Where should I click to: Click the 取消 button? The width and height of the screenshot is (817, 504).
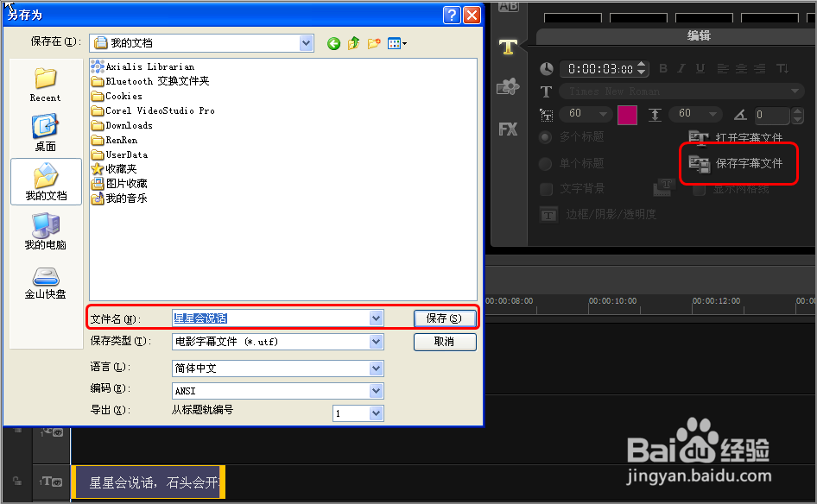pyautogui.click(x=445, y=342)
